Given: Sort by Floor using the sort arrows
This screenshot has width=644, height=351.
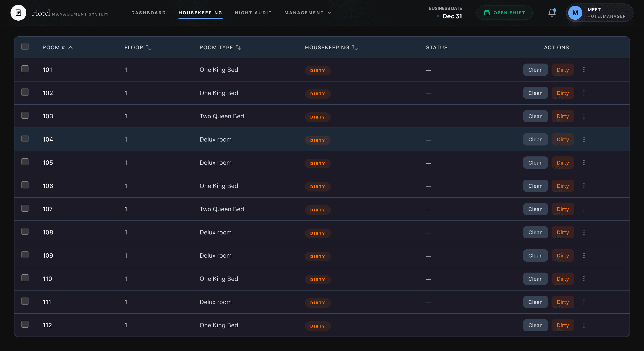Looking at the screenshot, I should pos(149,47).
